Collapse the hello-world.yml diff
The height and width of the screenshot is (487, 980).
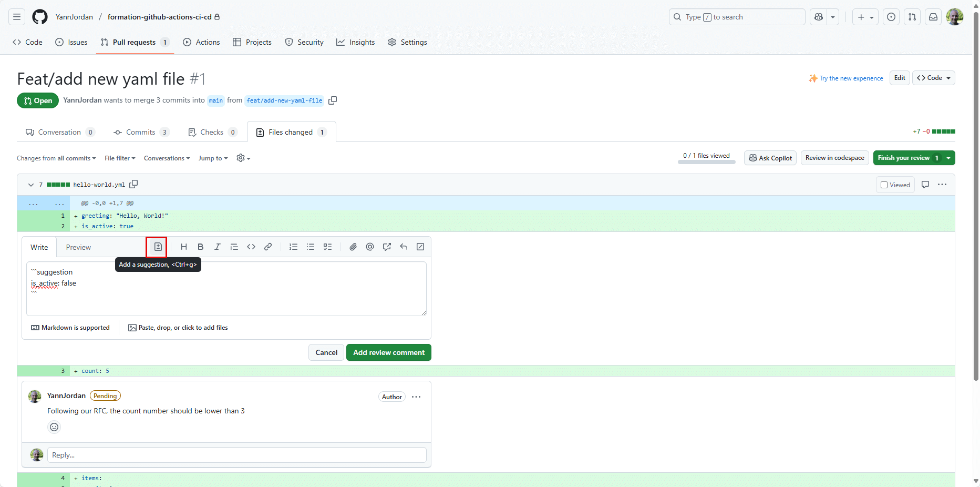pyautogui.click(x=30, y=185)
